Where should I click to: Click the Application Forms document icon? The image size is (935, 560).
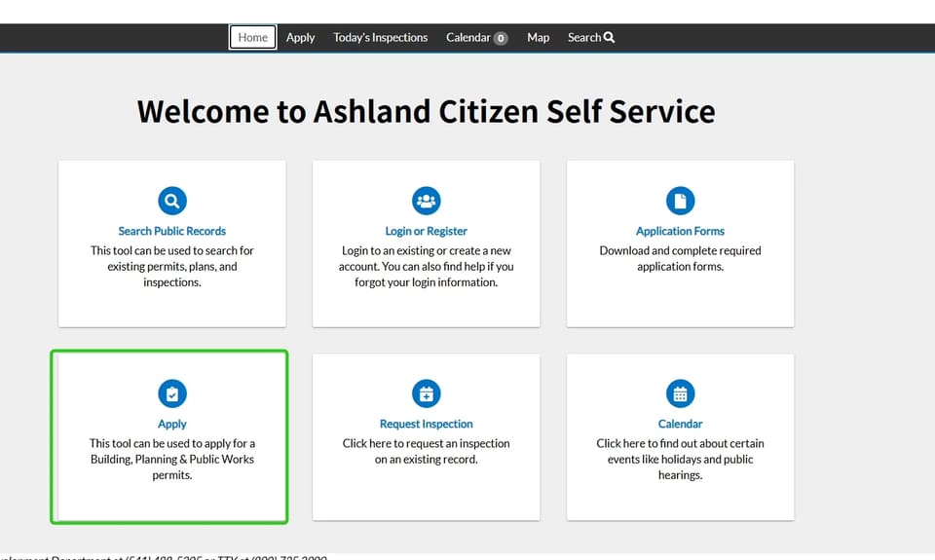[x=681, y=201]
